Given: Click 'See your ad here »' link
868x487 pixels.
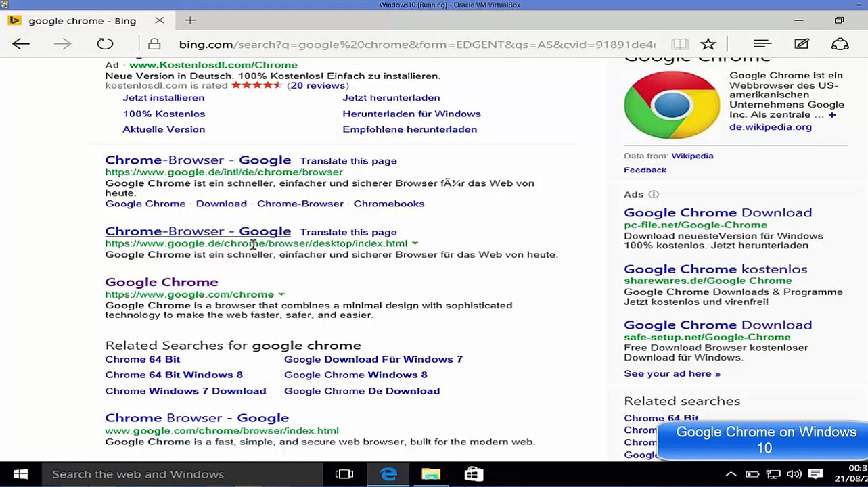Looking at the screenshot, I should 672,374.
